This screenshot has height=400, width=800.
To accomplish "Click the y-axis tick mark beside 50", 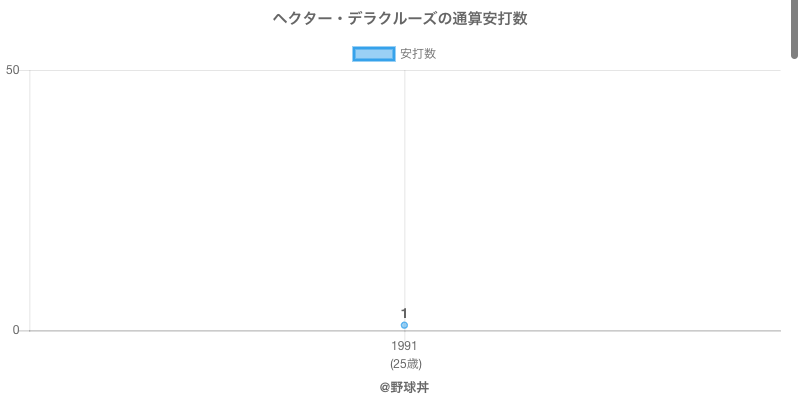I will (x=25, y=70).
